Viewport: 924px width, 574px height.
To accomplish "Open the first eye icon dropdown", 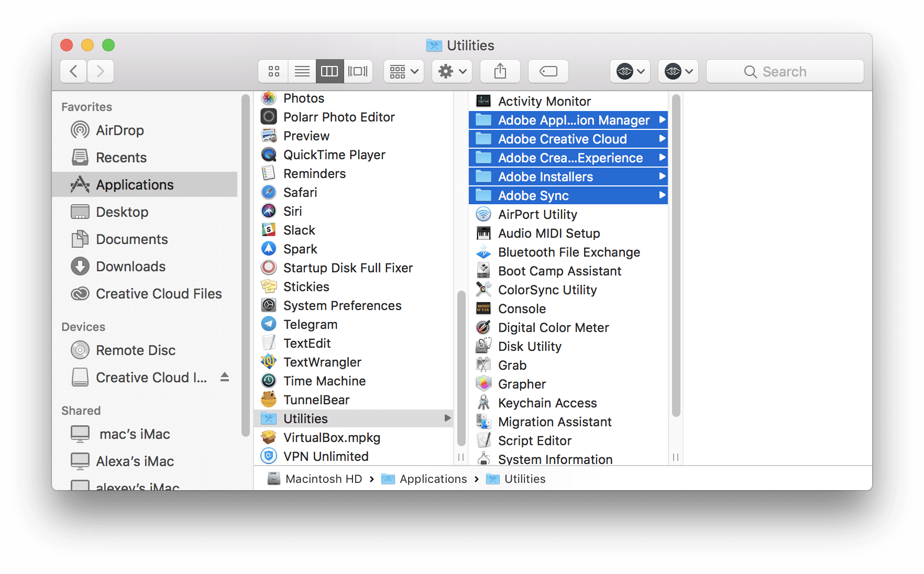I will (630, 71).
